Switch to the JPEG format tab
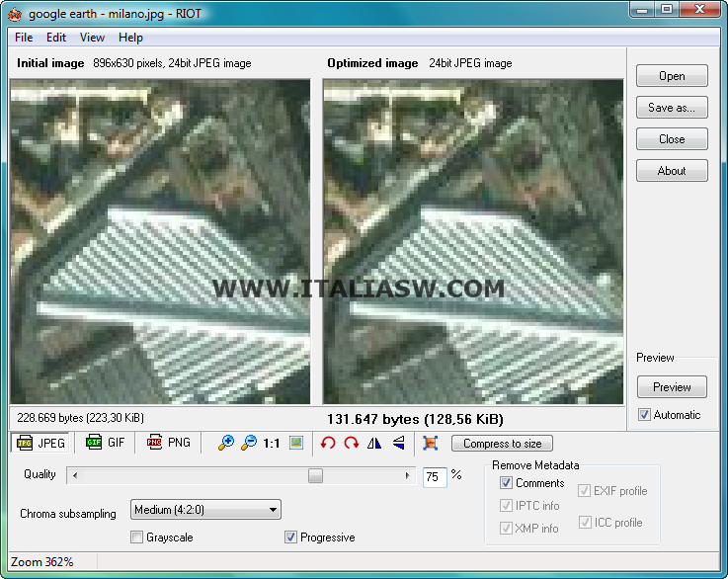This screenshot has width=728, height=579. [40, 443]
